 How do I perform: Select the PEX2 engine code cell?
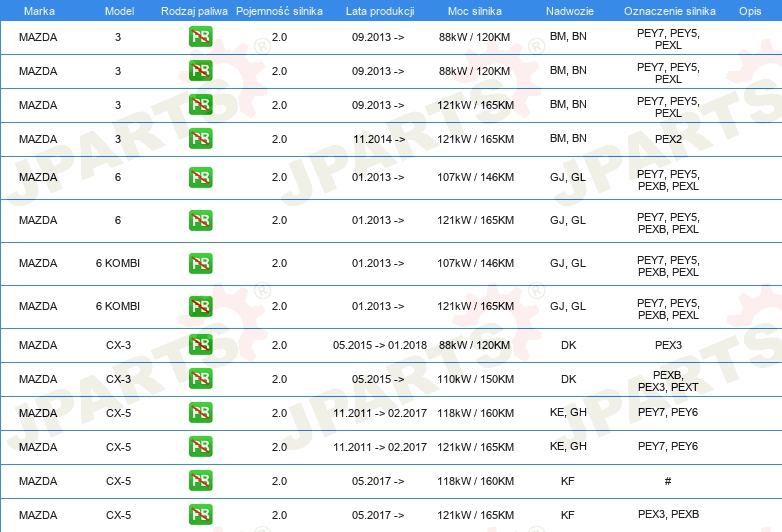(668, 139)
